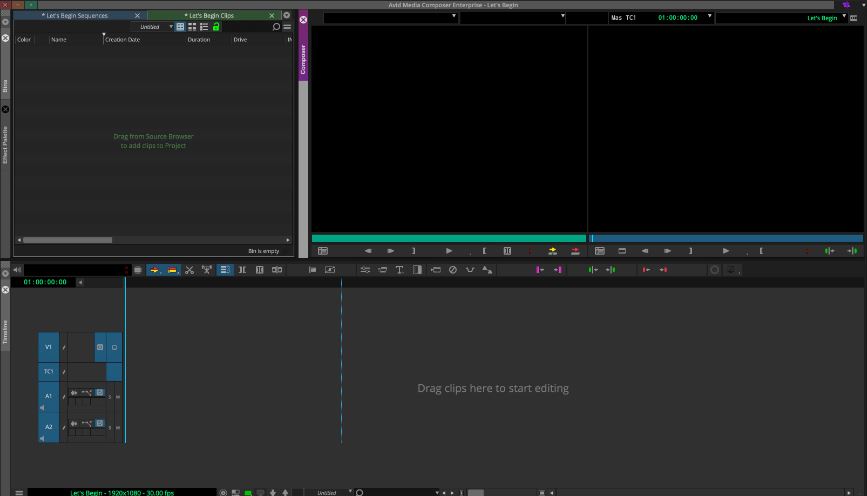Open the Effect Palette side tab

pos(5,145)
